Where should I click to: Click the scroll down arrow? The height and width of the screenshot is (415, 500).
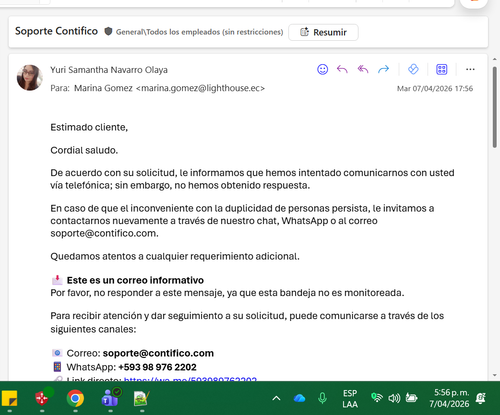coord(494,375)
